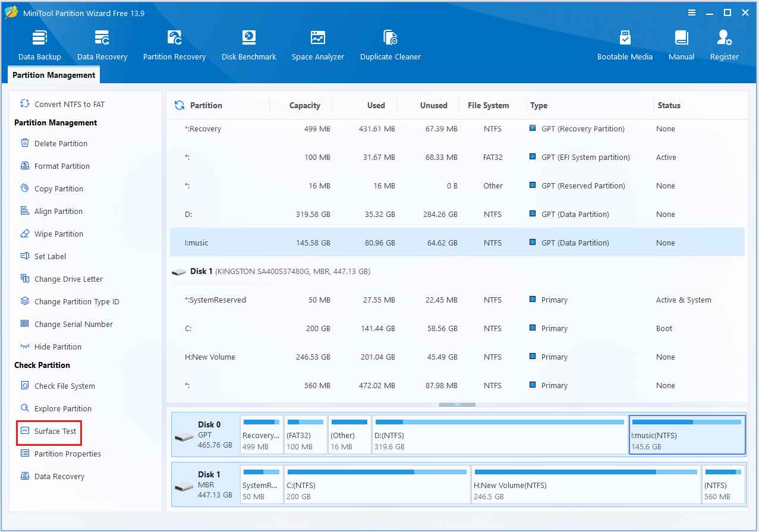Select Convert NTFS to FAT
This screenshot has height=532, width=759.
(x=63, y=104)
